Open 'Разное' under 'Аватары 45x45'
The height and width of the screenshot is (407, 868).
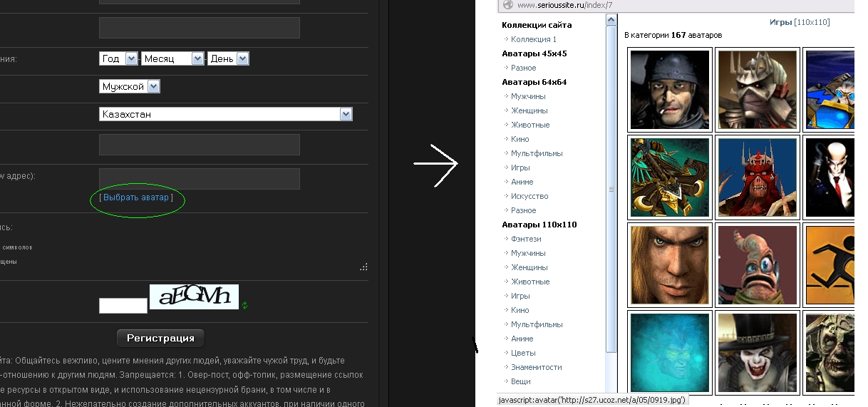(524, 68)
